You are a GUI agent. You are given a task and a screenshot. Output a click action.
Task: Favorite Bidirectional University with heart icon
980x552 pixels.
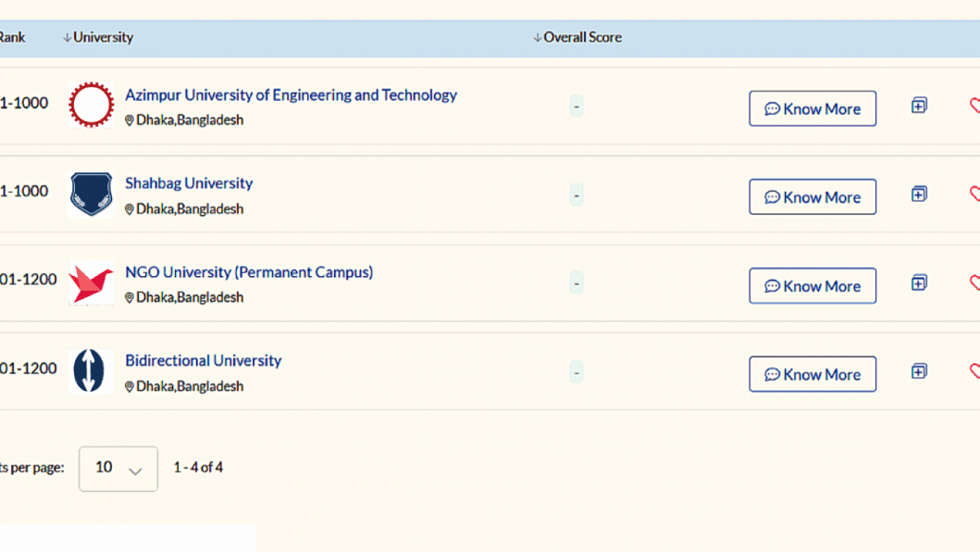click(974, 371)
